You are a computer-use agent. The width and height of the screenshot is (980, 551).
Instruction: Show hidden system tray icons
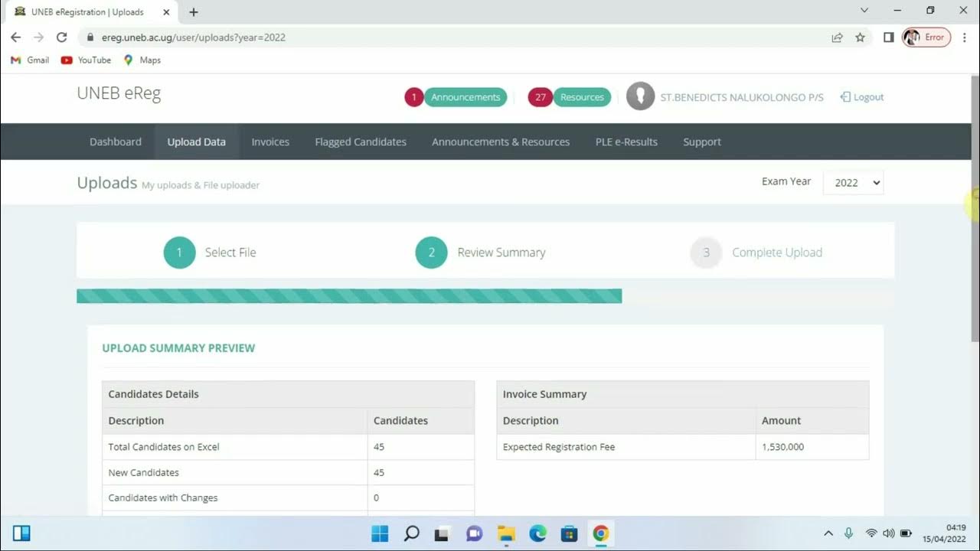click(x=828, y=533)
